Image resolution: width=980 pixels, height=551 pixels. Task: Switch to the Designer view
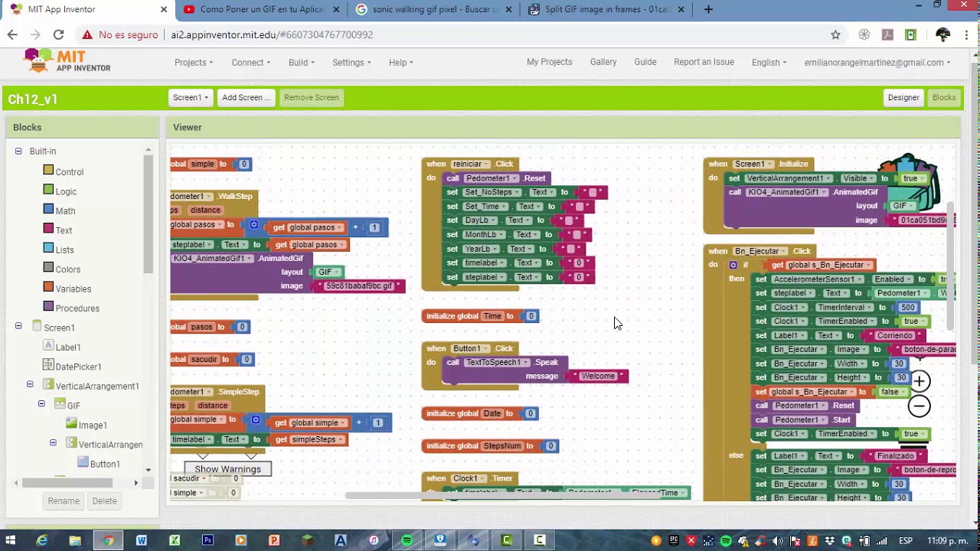(903, 97)
